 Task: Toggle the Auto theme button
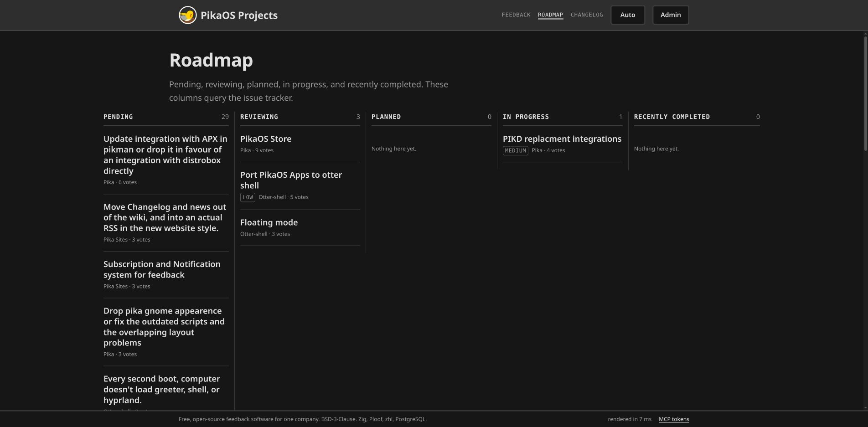(x=628, y=15)
